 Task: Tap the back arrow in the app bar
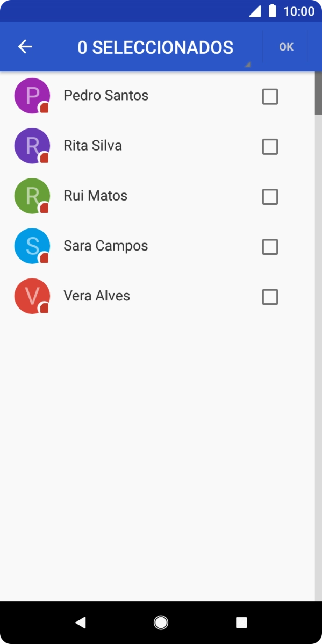tap(24, 47)
